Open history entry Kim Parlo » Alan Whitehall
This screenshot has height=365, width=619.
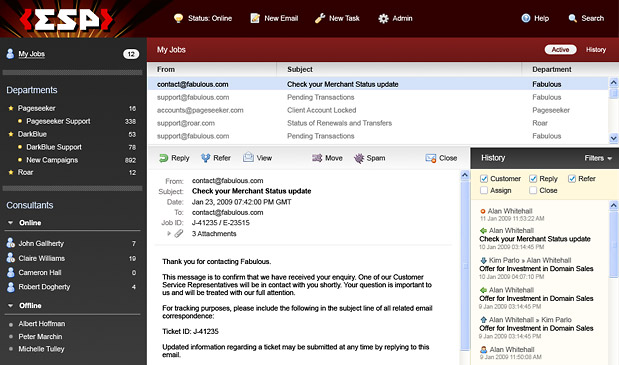530,260
